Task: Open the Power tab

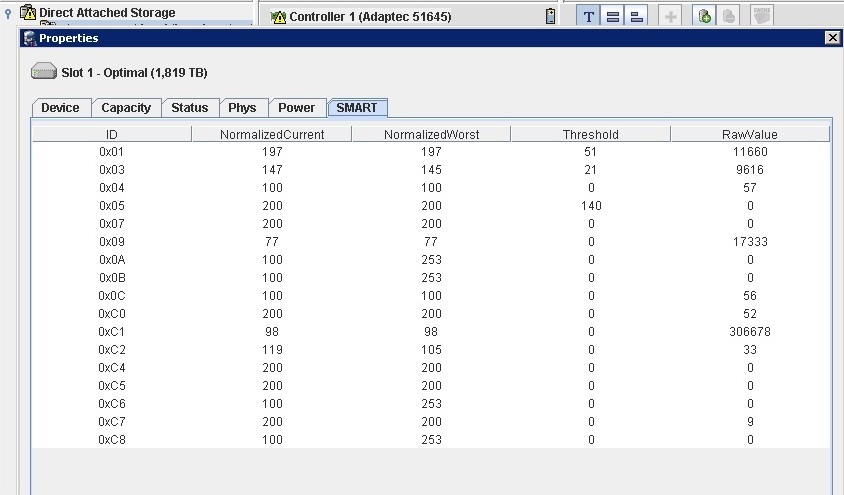Action: tap(296, 108)
